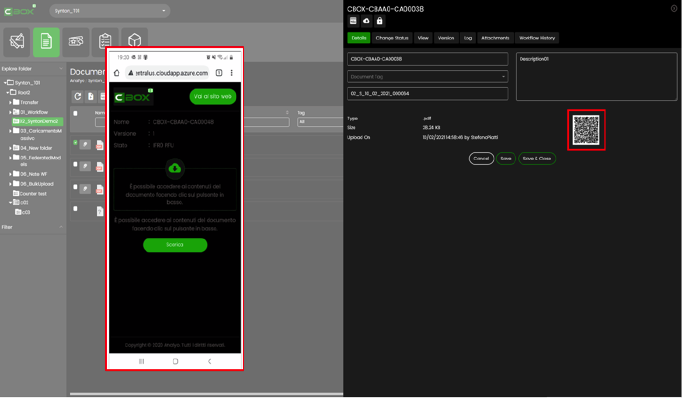Click the Description01 text area
Screen dimensions: 682x398
click(596, 77)
